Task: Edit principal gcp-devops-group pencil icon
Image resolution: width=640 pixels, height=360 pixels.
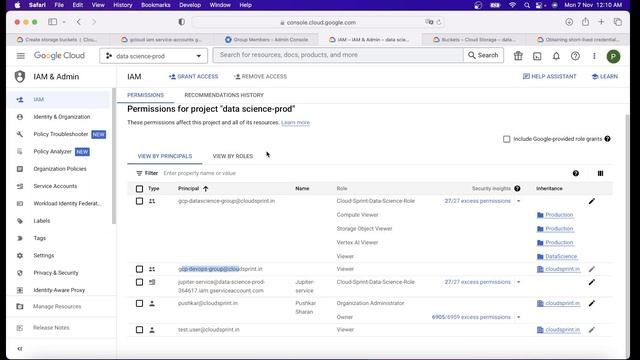Action: (591, 269)
